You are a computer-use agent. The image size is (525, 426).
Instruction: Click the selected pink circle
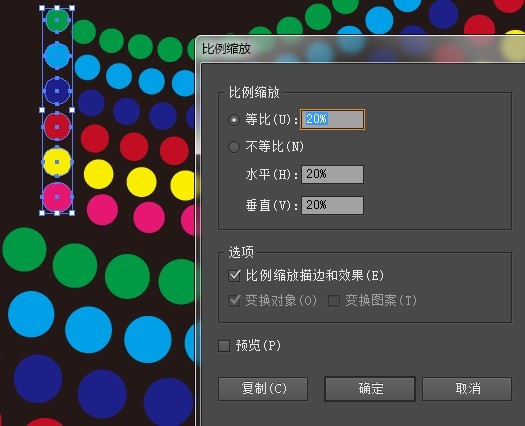[57, 197]
